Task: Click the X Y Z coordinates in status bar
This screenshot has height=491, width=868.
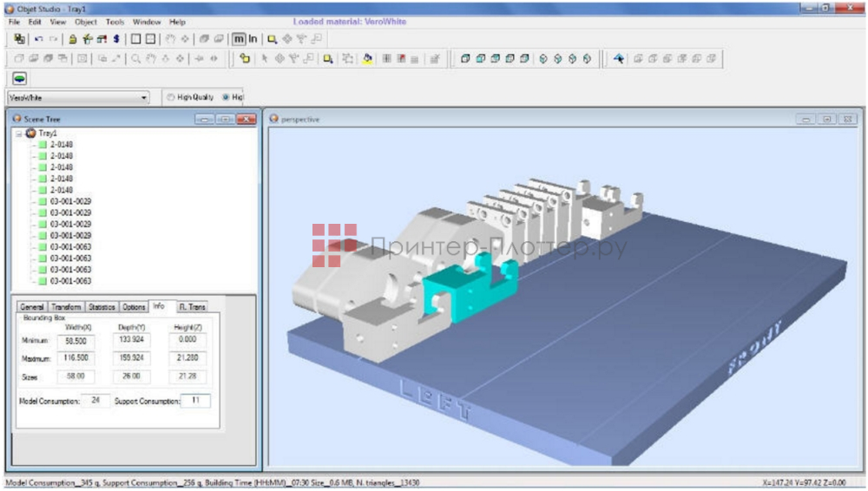Action: tap(804, 482)
